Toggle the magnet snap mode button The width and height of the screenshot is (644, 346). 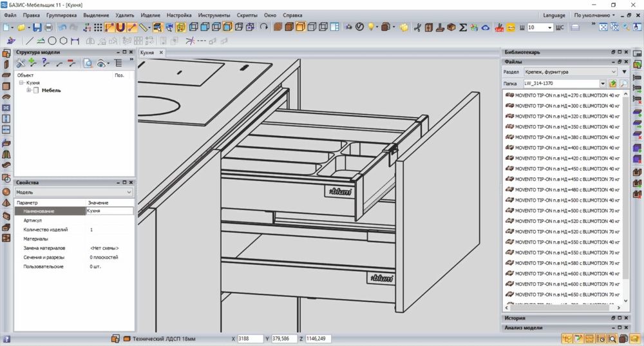click(120, 28)
